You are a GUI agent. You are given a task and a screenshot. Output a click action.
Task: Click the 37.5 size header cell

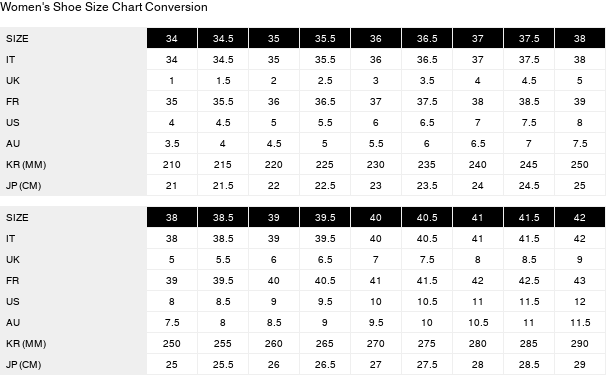(529, 38)
